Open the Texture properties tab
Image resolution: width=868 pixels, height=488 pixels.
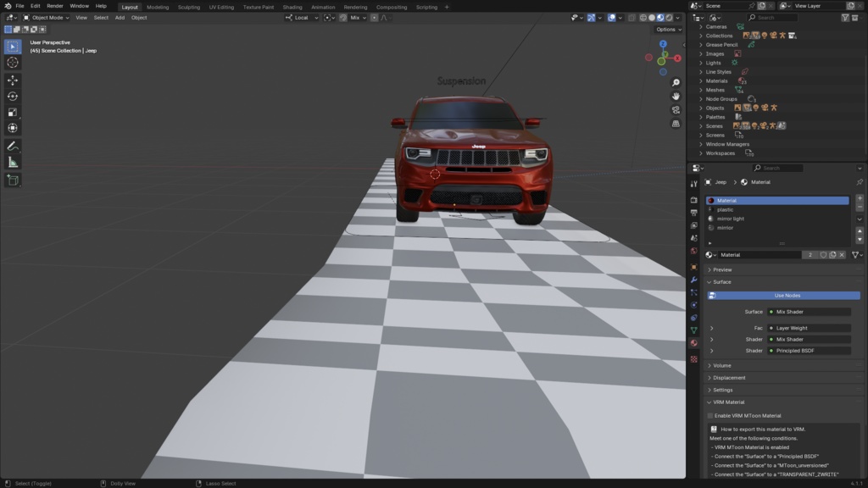click(693, 359)
